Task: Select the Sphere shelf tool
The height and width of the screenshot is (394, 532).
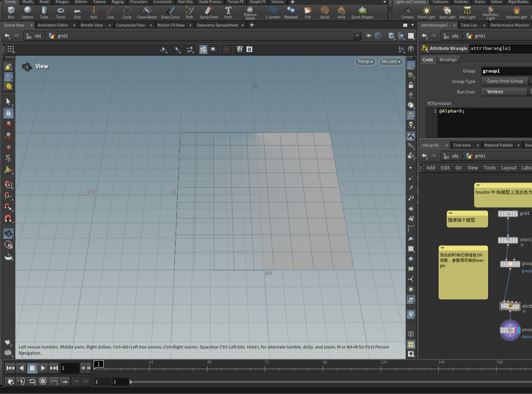Action: point(27,12)
